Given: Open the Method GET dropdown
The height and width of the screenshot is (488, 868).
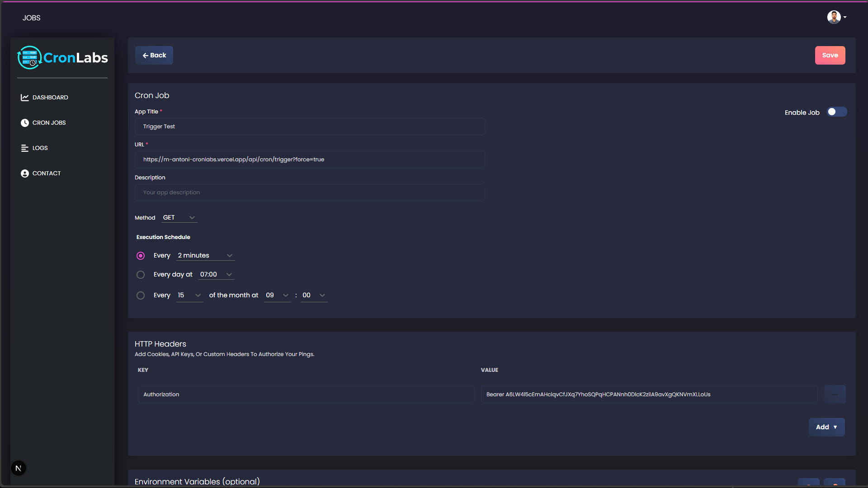Looking at the screenshot, I should pos(179,218).
